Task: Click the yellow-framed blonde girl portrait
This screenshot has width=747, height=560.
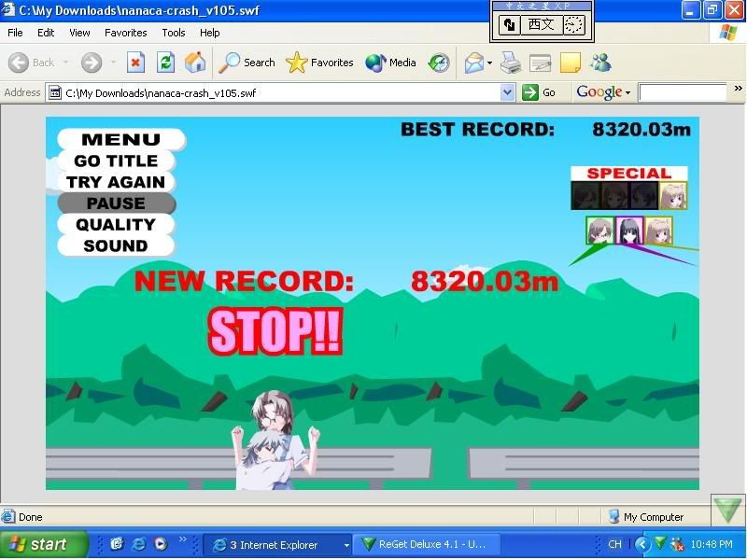Action: (658, 231)
